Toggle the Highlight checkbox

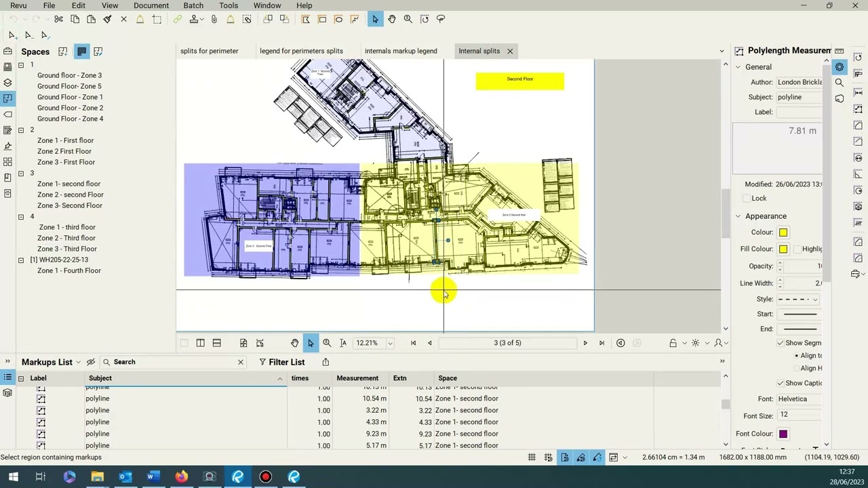(797, 249)
